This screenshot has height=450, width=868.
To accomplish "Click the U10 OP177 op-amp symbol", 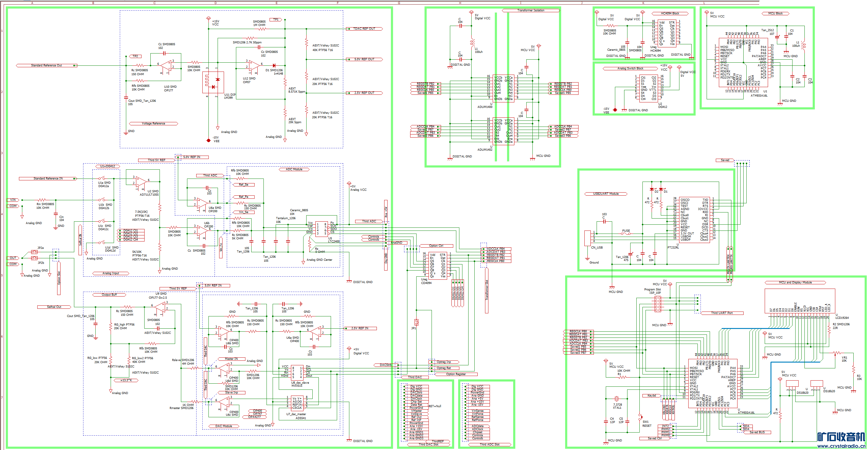I will [166, 65].
